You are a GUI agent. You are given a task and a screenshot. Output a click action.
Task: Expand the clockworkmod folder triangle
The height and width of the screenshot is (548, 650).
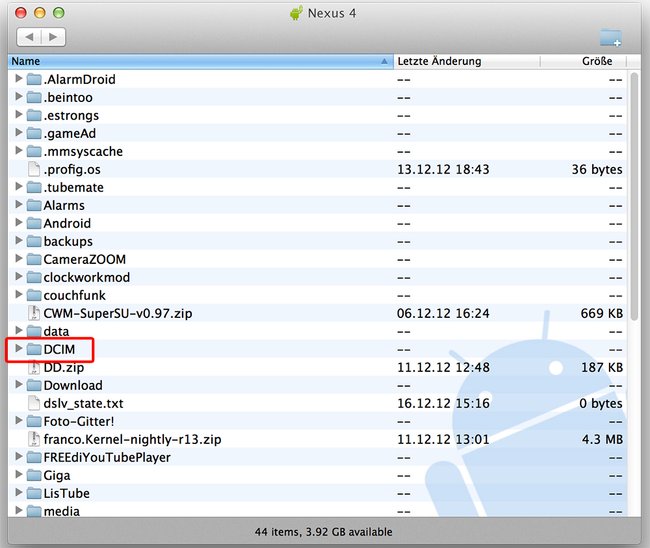18,276
